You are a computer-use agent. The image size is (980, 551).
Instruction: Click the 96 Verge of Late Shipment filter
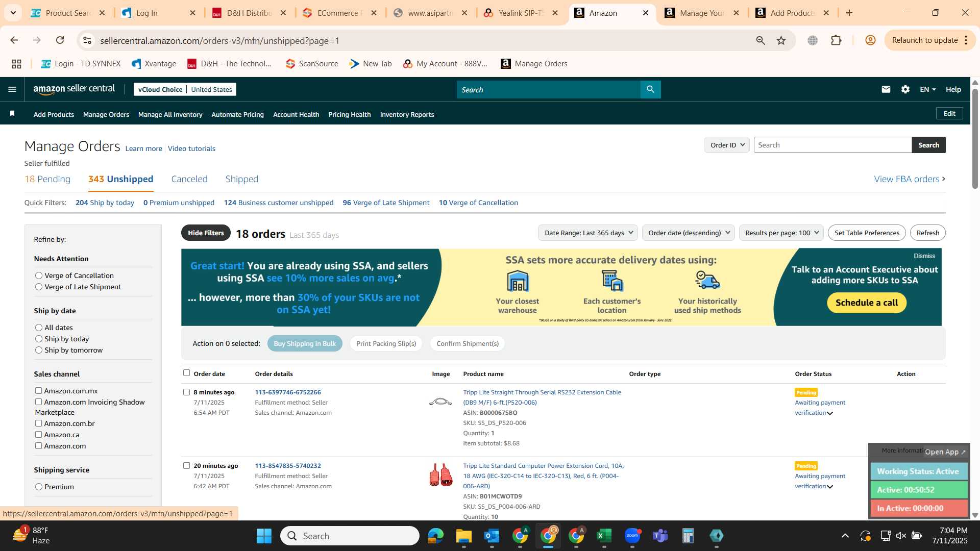[386, 203]
